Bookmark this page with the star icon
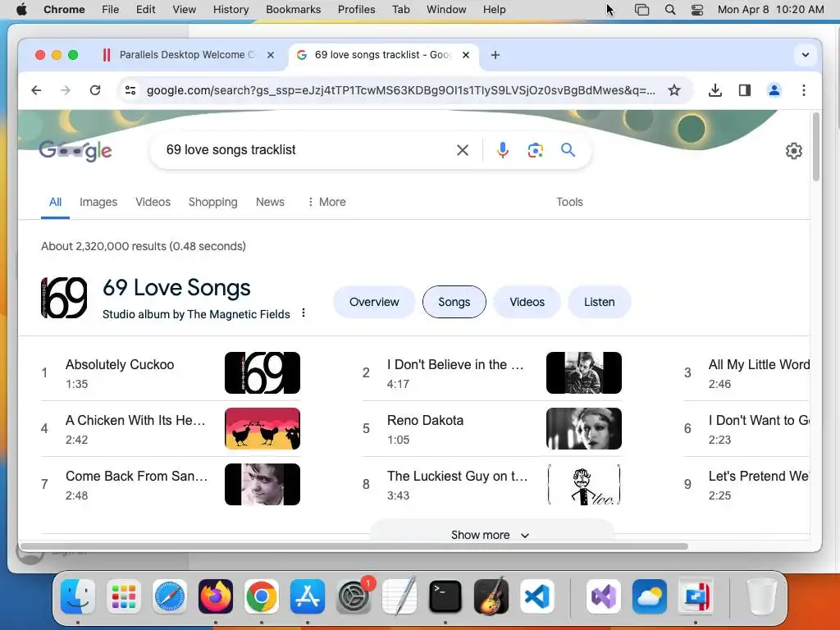This screenshot has height=630, width=840. click(x=674, y=90)
